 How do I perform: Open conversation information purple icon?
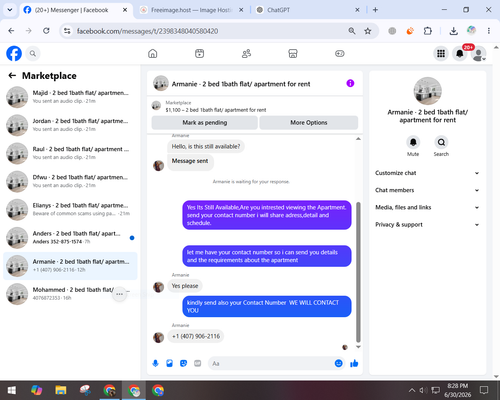(x=350, y=83)
